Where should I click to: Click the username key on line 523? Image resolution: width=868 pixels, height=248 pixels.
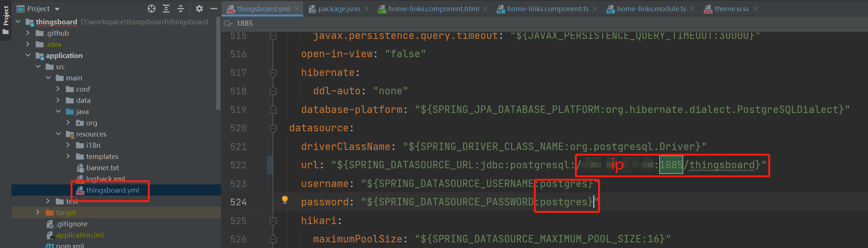pyautogui.click(x=324, y=184)
